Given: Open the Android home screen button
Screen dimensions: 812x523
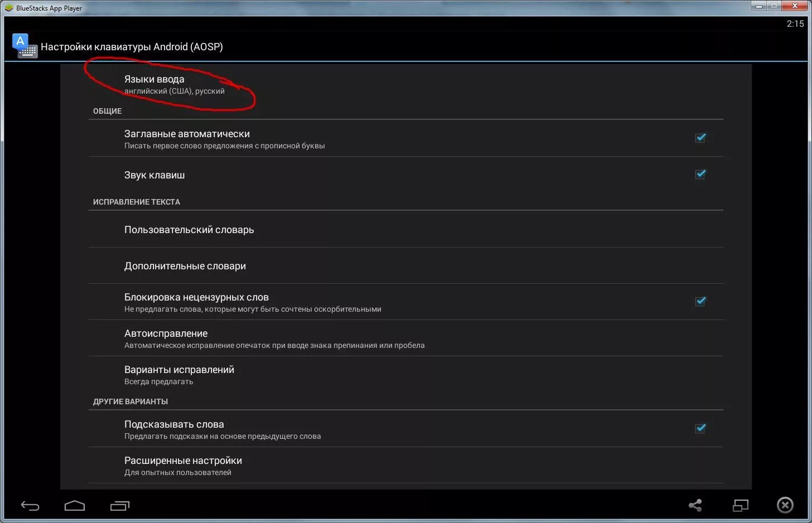Looking at the screenshot, I should pyautogui.click(x=75, y=506).
